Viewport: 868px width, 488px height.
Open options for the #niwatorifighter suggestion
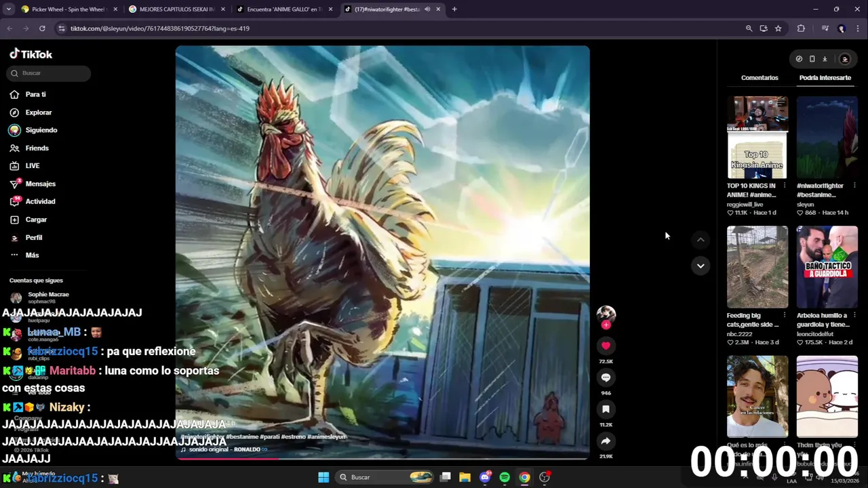[x=854, y=186]
